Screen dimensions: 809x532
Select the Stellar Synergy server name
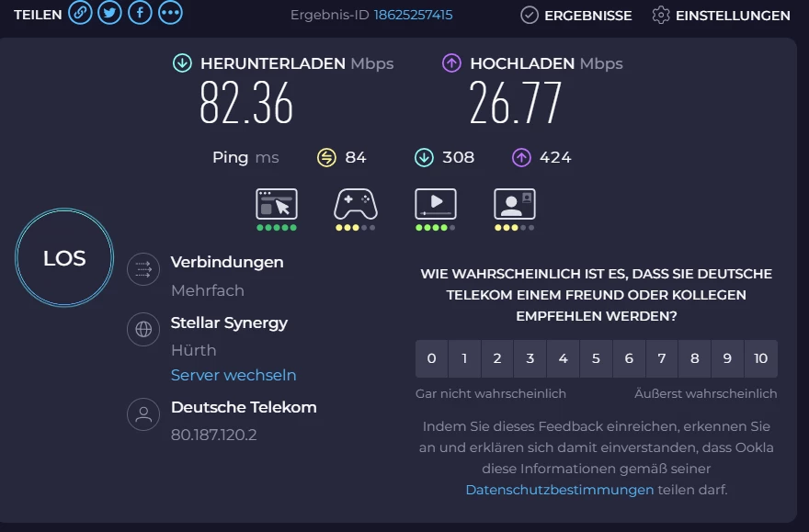pyautogui.click(x=229, y=323)
